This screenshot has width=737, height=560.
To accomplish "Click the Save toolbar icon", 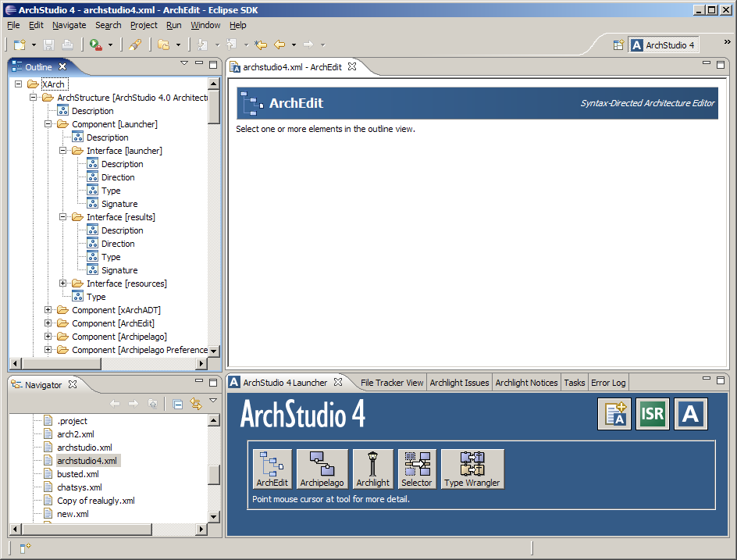I will click(x=48, y=45).
